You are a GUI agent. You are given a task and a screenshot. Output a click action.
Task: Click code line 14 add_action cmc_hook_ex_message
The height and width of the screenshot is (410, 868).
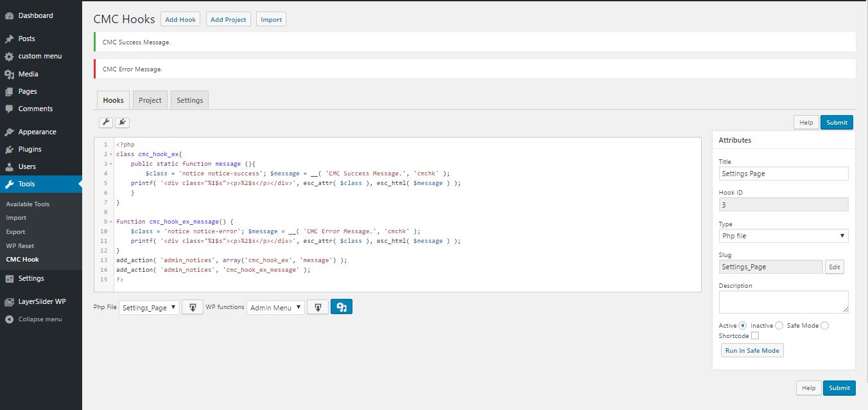click(x=213, y=270)
